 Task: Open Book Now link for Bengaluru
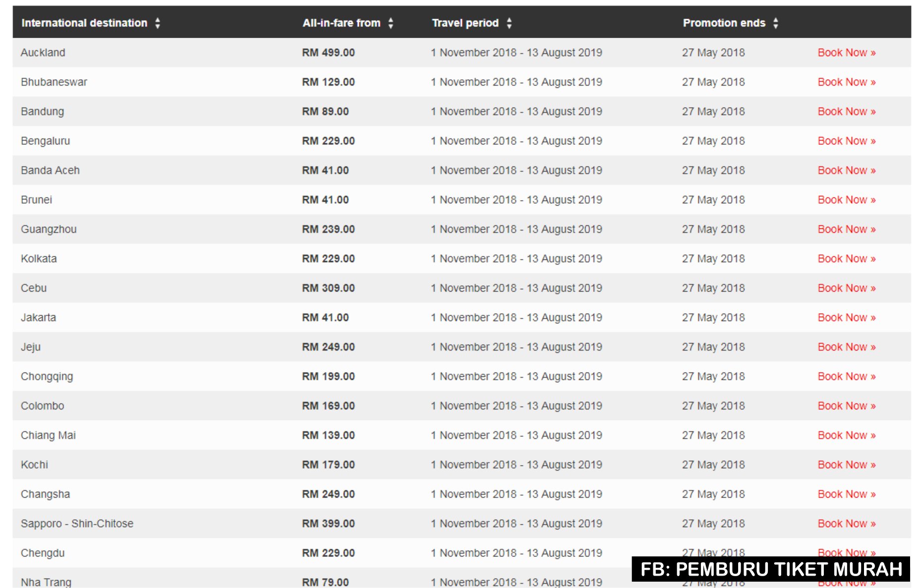[847, 141]
